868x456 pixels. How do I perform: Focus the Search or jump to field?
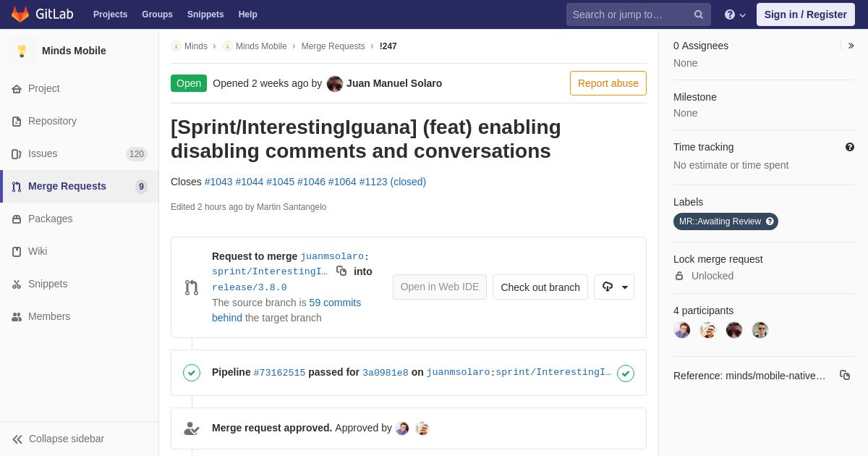pos(639,14)
